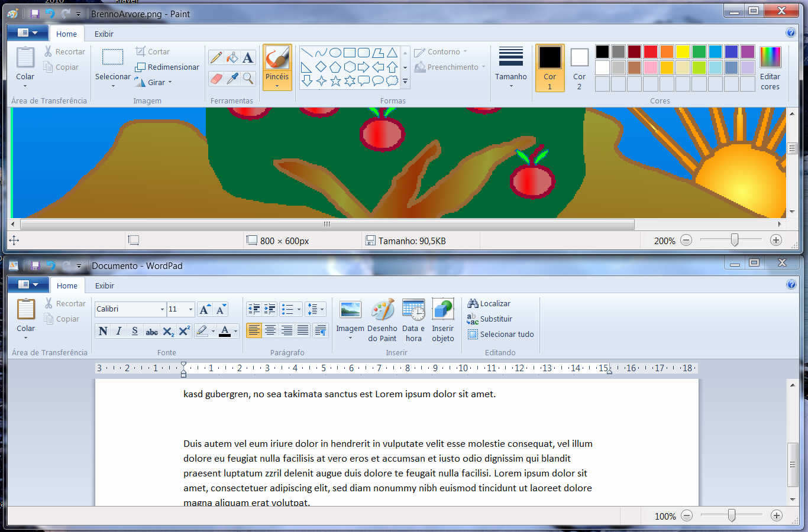Select Cor 1 in Paint
This screenshot has height=532, width=808.
click(550, 68)
